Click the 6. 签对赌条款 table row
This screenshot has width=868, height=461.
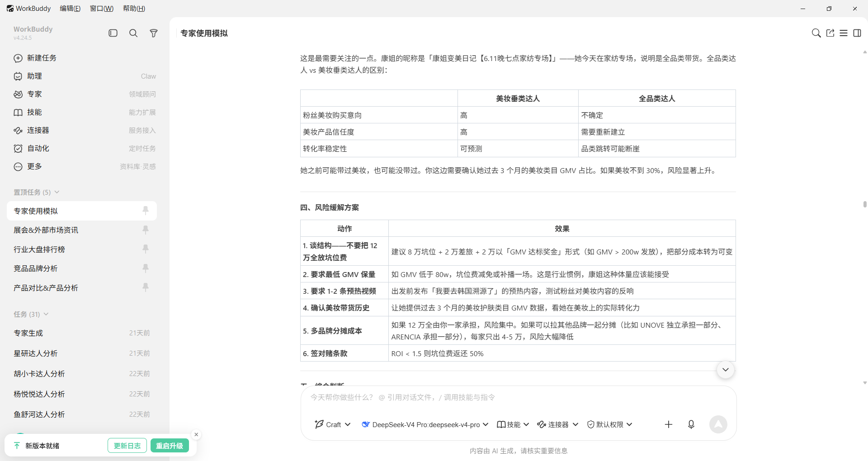pos(518,353)
